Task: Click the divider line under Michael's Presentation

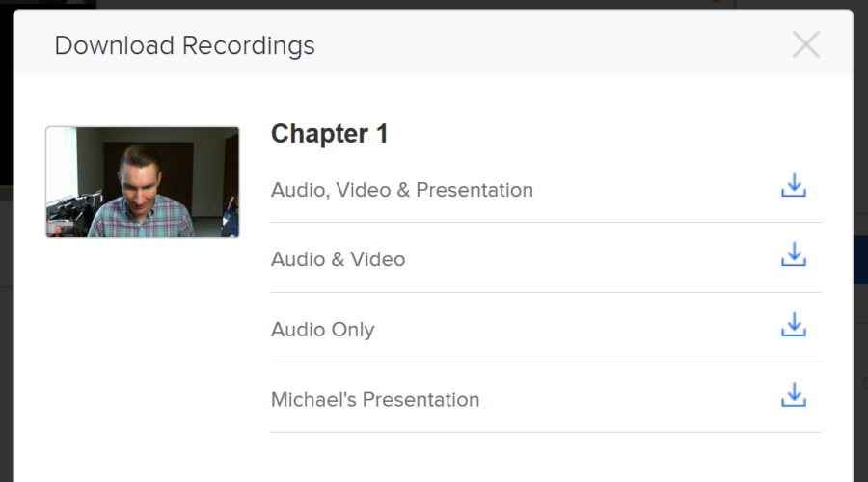Action: pyautogui.click(x=546, y=432)
